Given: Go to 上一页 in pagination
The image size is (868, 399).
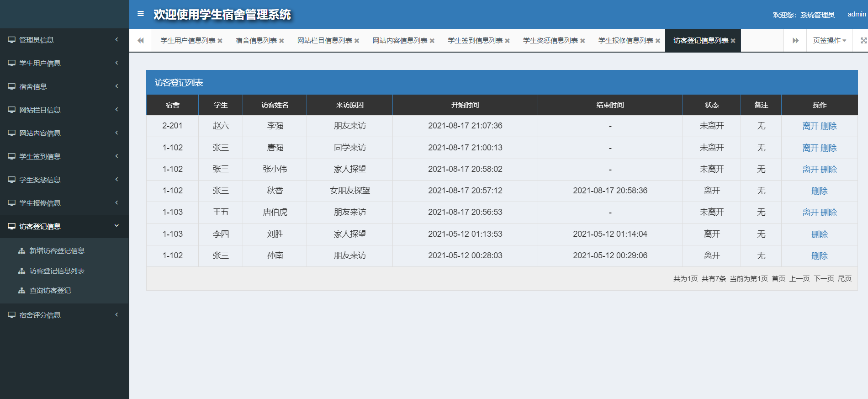Looking at the screenshot, I should point(799,278).
